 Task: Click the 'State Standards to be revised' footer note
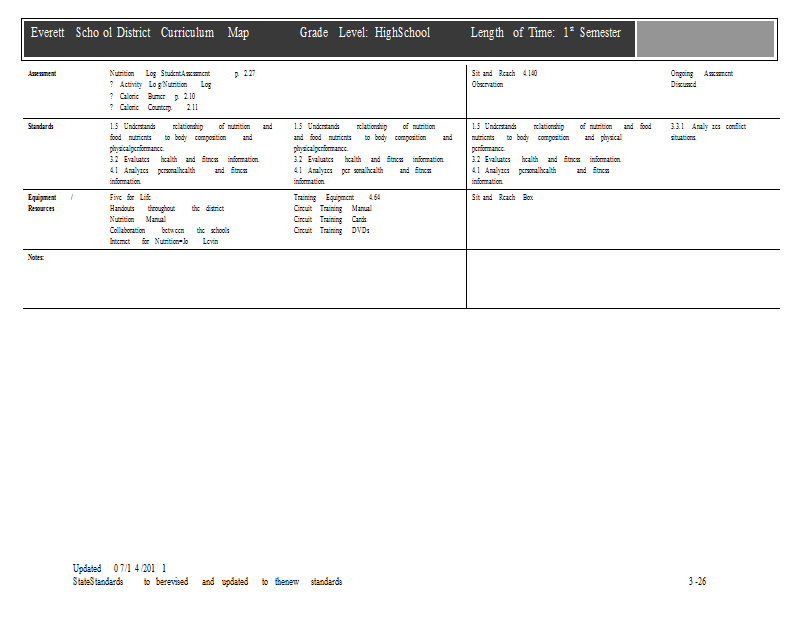tap(207, 582)
